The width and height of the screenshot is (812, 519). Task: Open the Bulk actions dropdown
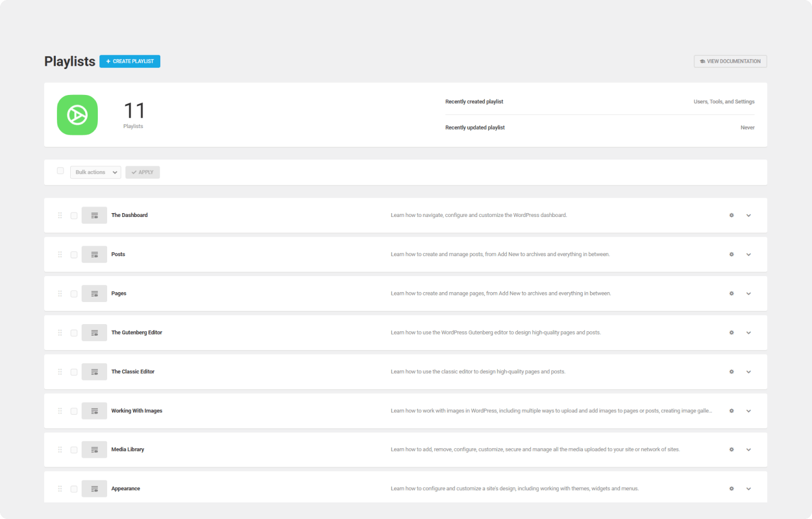[96, 172]
